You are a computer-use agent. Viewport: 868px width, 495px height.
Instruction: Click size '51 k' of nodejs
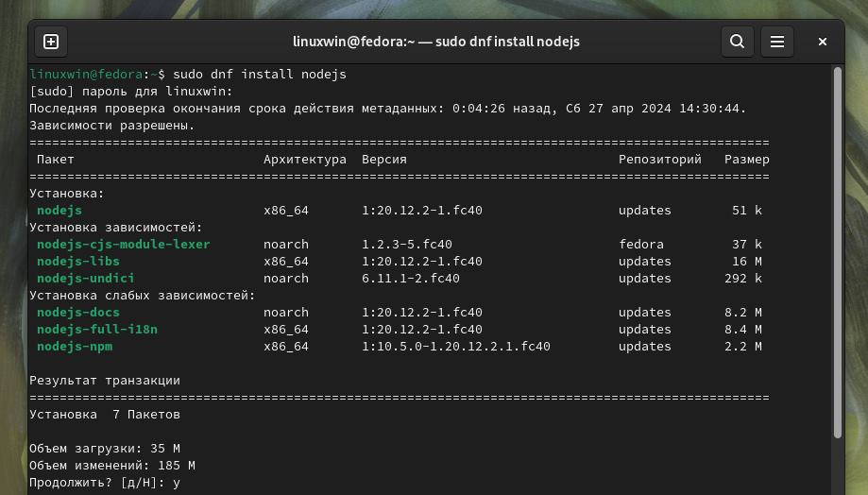pos(747,211)
